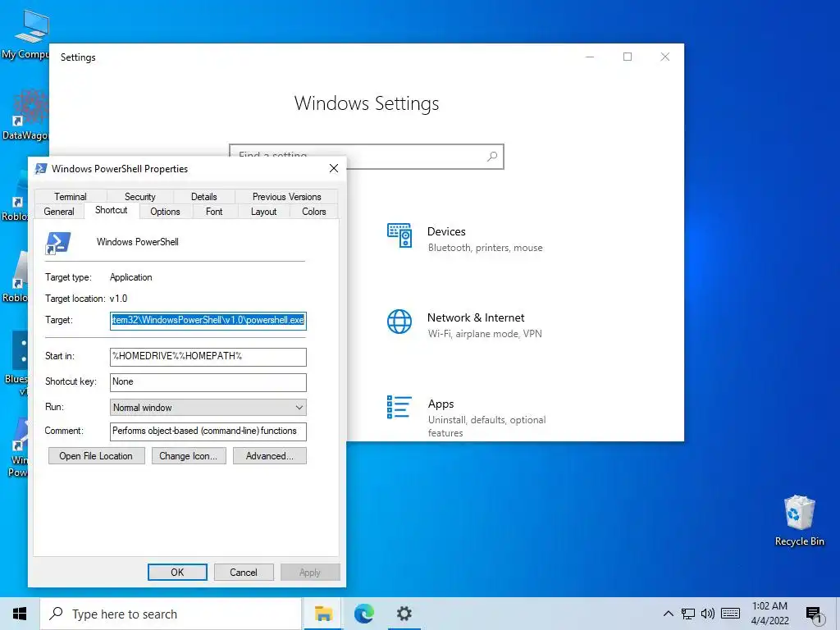The image size is (840, 630).
Task: Open the Apps settings category
Action: [x=466, y=417]
